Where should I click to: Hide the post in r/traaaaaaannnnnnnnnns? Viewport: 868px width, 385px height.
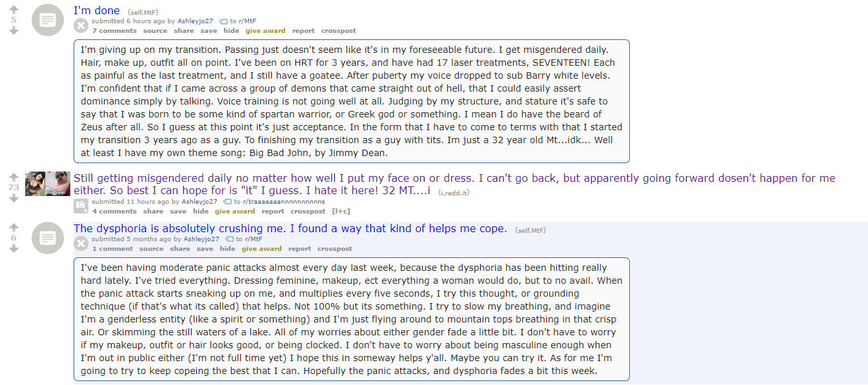point(201,212)
